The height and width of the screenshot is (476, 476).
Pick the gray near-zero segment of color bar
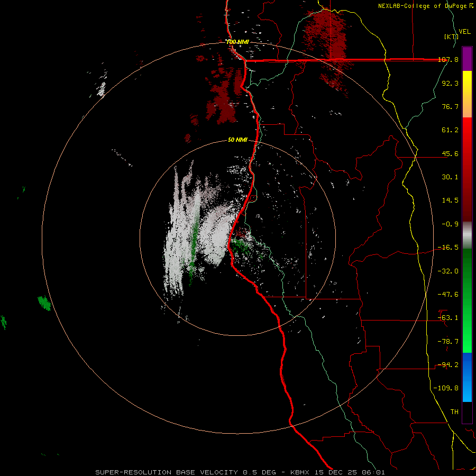[467, 235]
